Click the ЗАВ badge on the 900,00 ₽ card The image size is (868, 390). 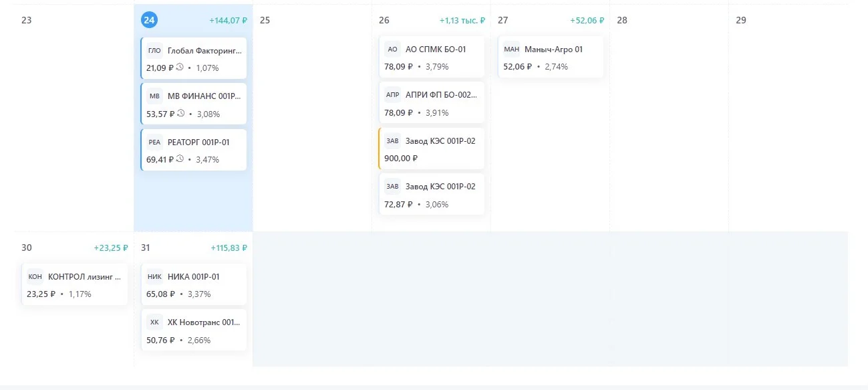pyautogui.click(x=392, y=140)
